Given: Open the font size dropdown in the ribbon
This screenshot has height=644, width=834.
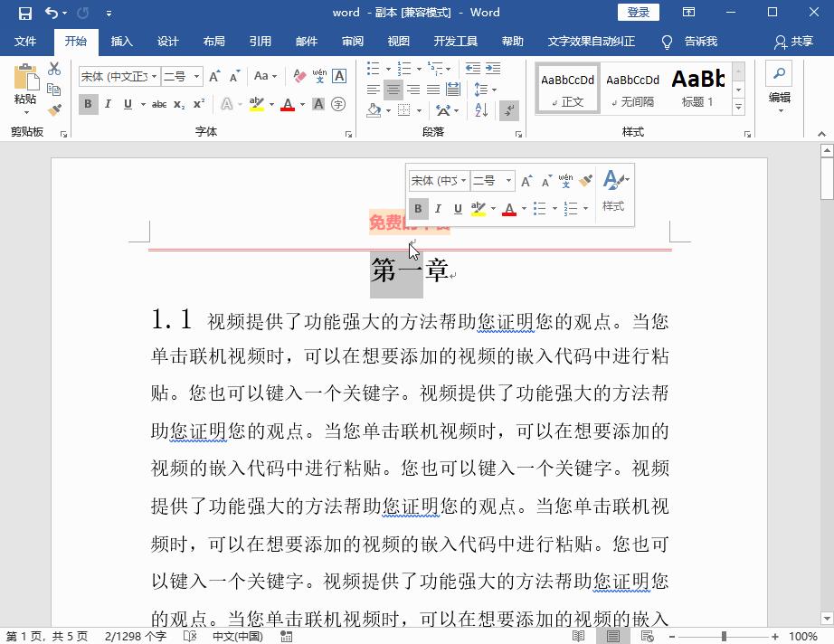Looking at the screenshot, I should click(x=198, y=76).
